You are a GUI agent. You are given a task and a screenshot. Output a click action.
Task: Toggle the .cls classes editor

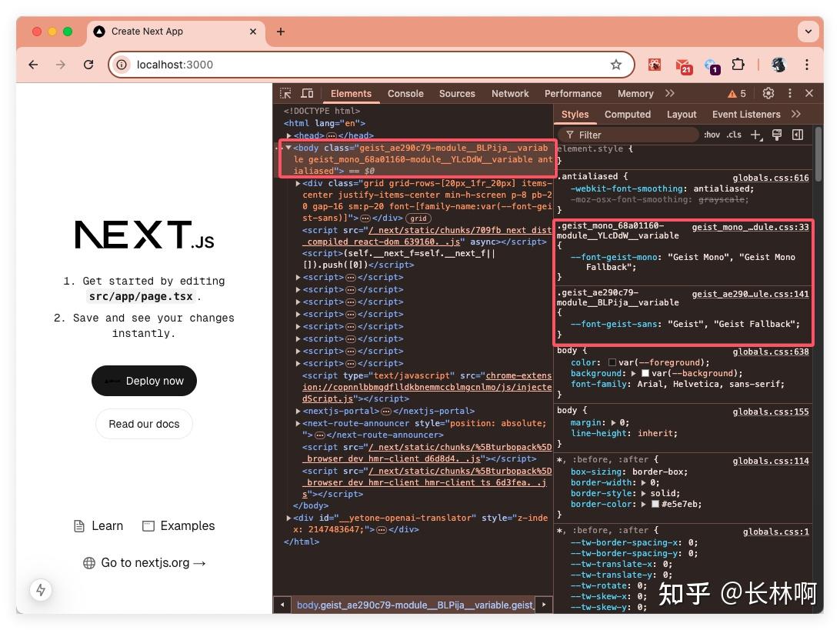coord(733,135)
